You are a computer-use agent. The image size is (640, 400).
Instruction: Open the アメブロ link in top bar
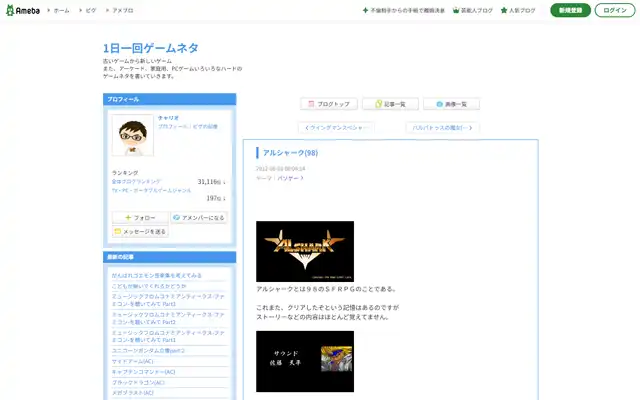122,11
